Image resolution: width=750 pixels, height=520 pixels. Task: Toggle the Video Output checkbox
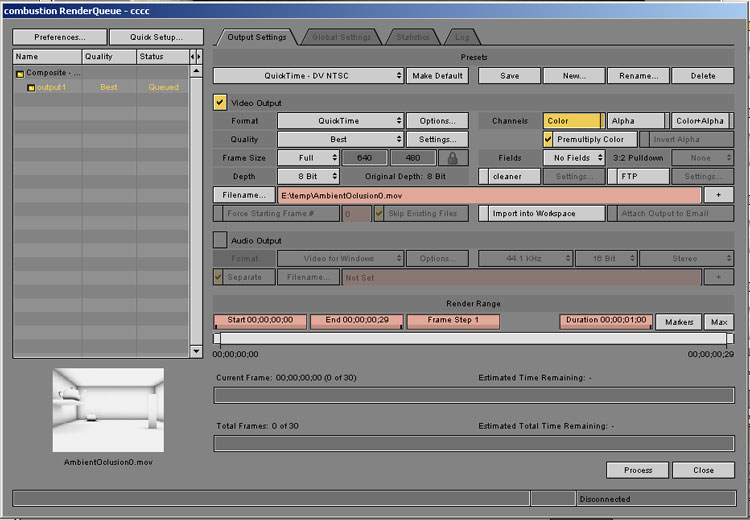click(220, 102)
